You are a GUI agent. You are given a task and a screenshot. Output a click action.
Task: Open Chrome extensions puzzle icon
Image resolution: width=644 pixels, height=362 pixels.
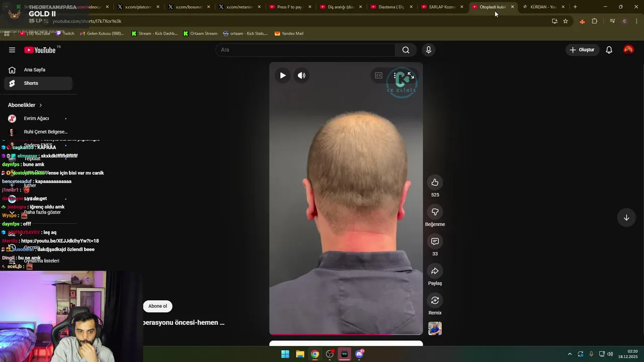point(594,21)
